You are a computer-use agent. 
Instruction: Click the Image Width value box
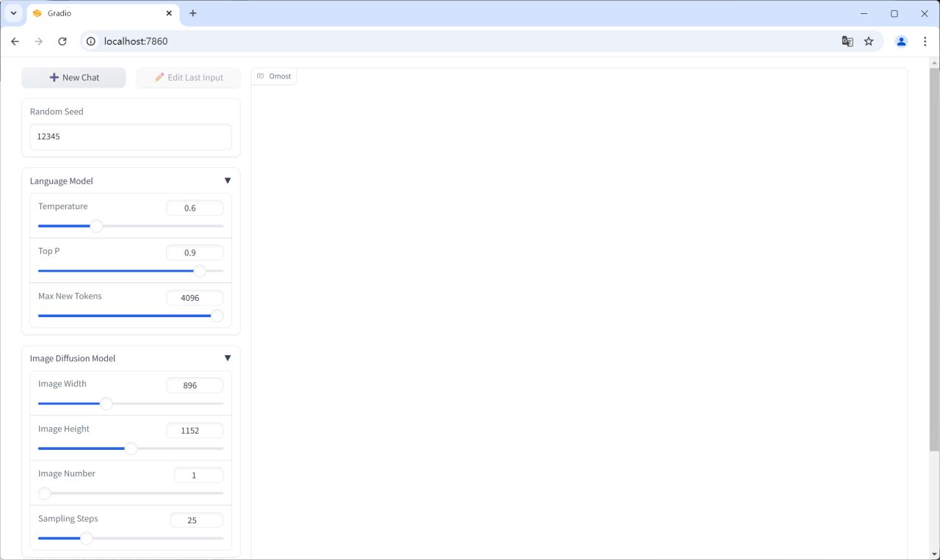pyautogui.click(x=195, y=385)
